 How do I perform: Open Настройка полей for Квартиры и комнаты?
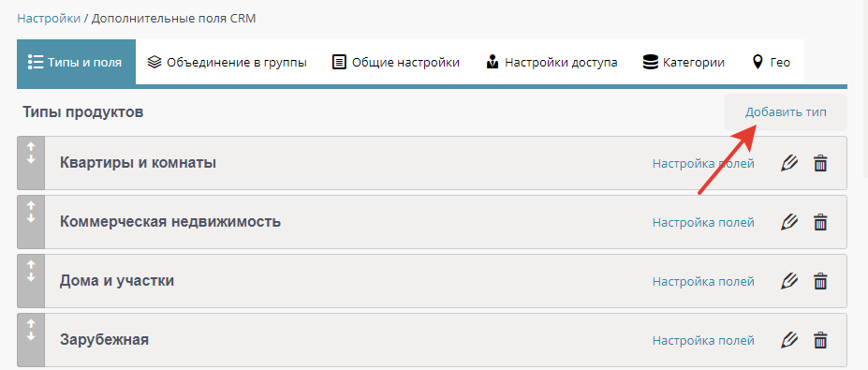coord(703,163)
